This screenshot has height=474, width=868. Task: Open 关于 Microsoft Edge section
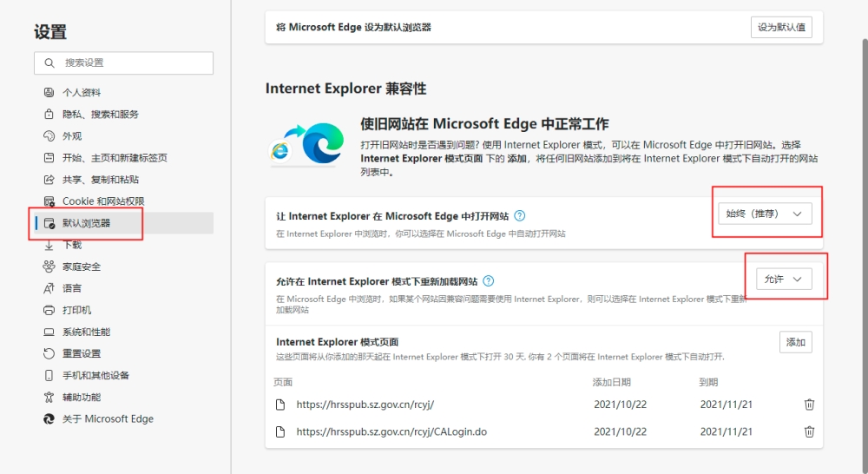(123, 419)
